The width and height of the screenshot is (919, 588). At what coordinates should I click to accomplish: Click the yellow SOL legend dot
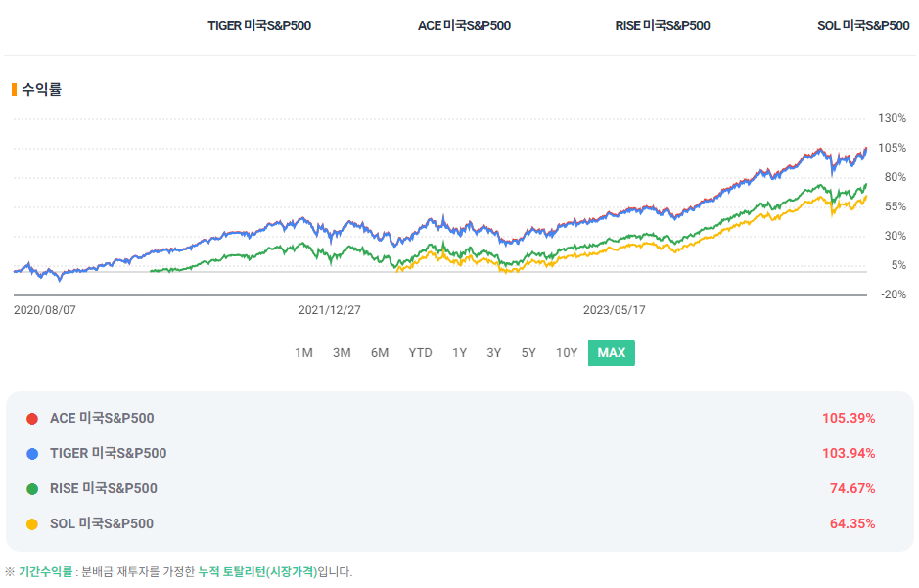click(x=32, y=524)
